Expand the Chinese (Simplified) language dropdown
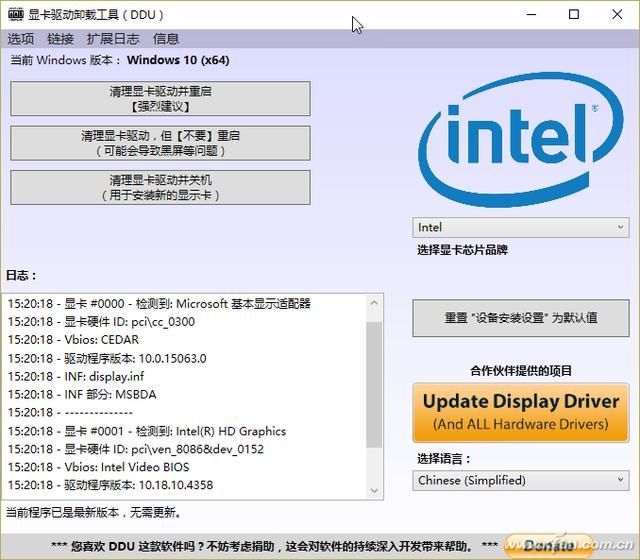This screenshot has height=560, width=640. (521, 480)
